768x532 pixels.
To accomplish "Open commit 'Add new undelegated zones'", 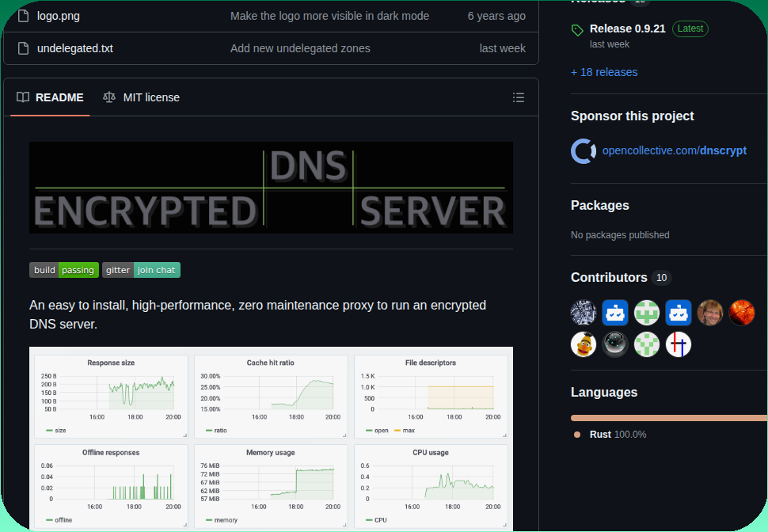I will [300, 48].
